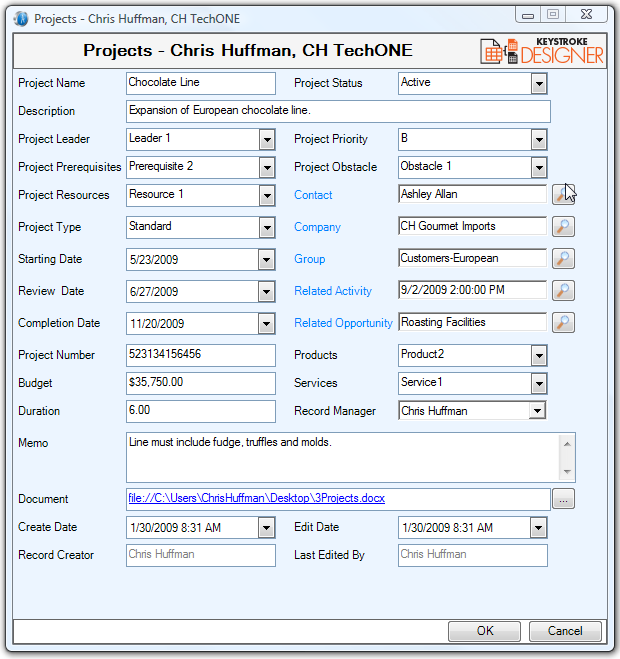Expand Project Priority dropdown arrow
620x659 pixels.
(x=539, y=140)
